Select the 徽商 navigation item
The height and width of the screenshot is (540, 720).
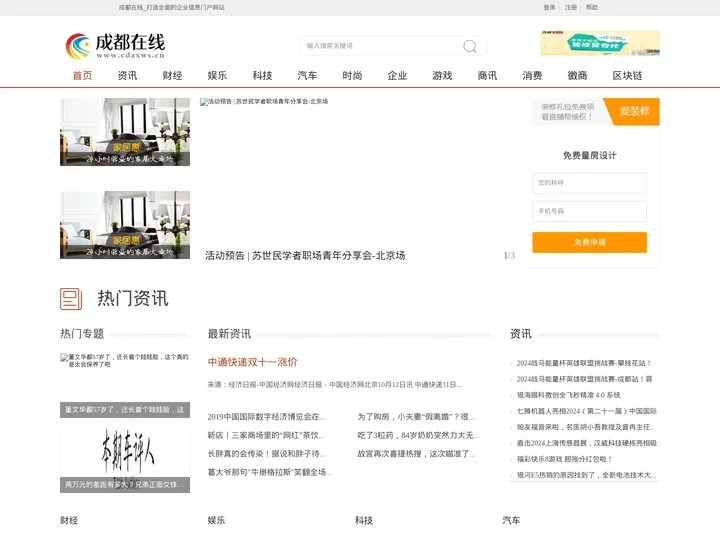pyautogui.click(x=577, y=76)
